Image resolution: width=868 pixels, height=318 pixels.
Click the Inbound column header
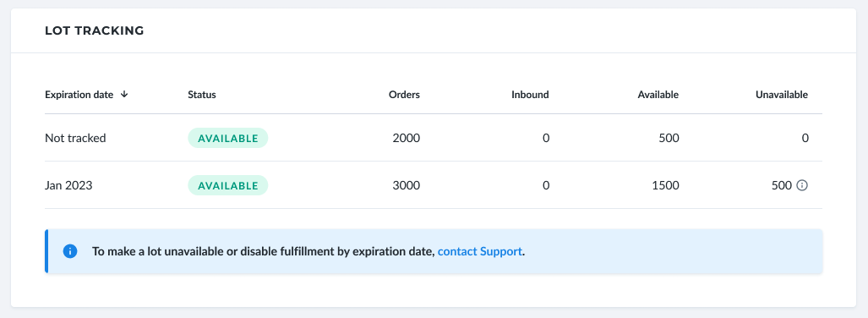pos(530,95)
